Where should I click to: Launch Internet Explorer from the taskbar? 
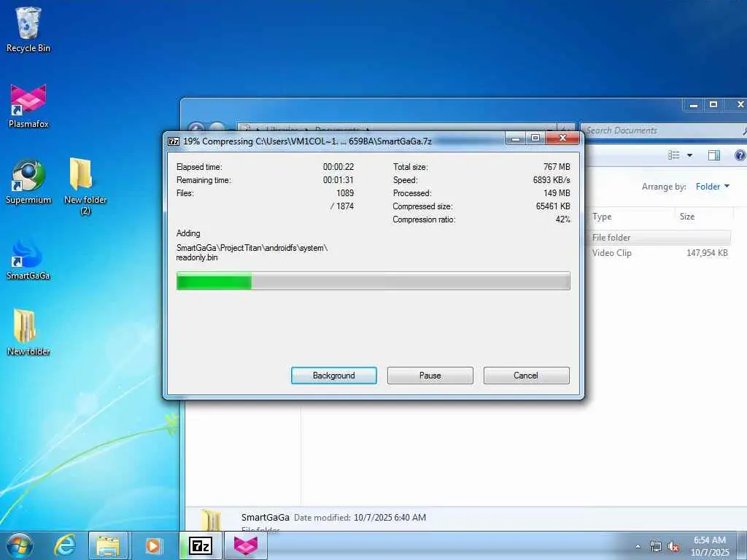pyautogui.click(x=65, y=545)
